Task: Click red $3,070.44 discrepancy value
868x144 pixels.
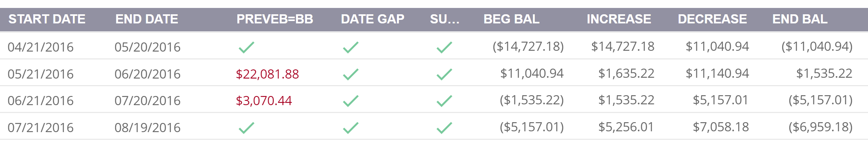Action: pyautogui.click(x=264, y=101)
